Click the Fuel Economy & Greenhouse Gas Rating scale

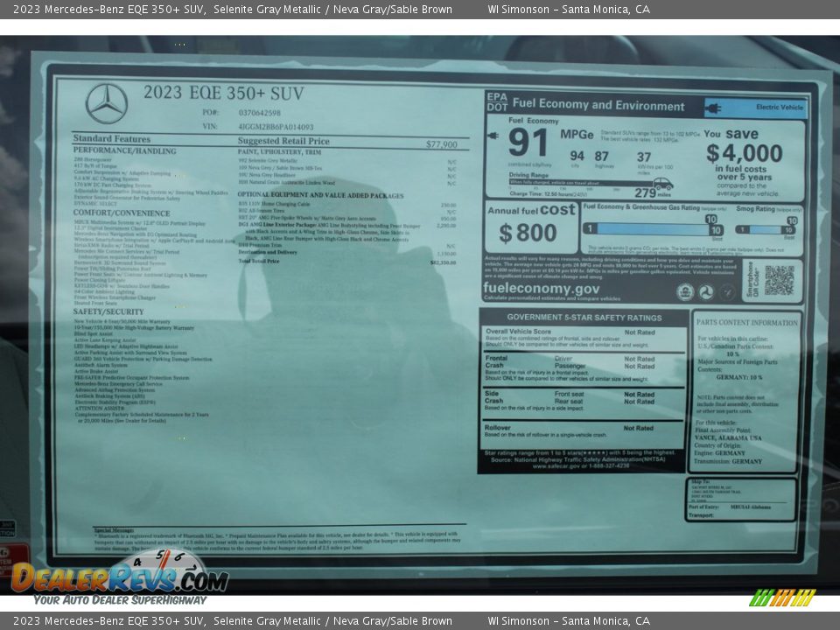pos(654,228)
